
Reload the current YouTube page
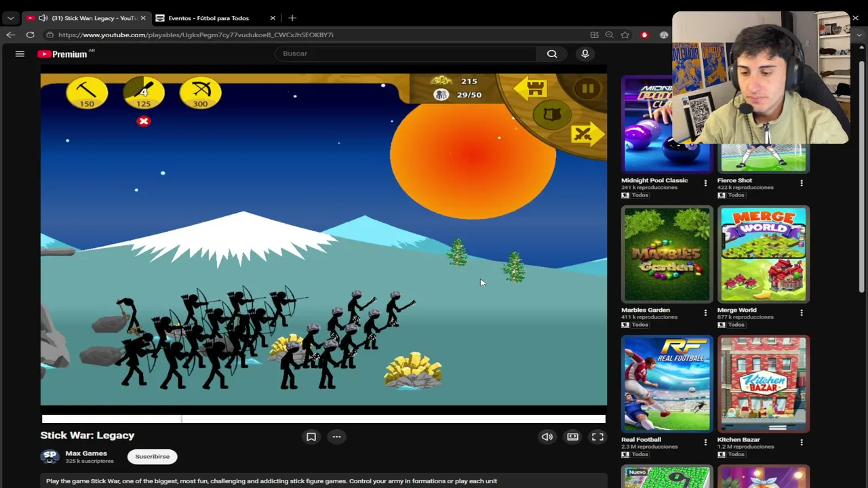coord(30,35)
